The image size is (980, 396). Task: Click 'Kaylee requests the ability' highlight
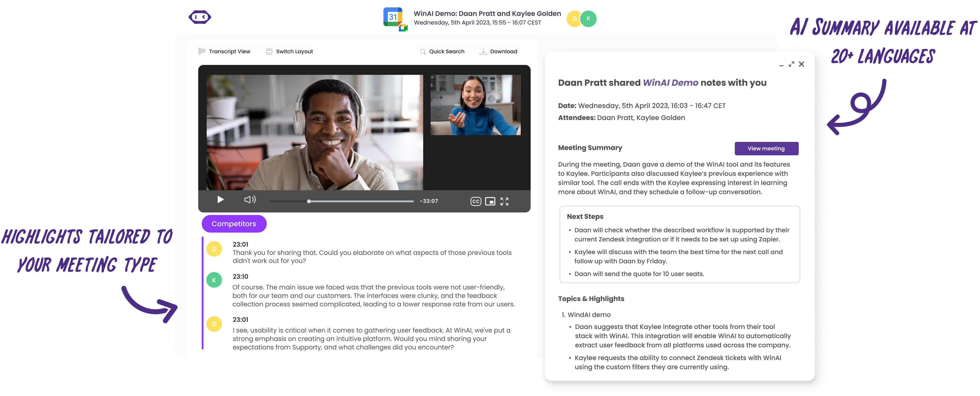[678, 363]
